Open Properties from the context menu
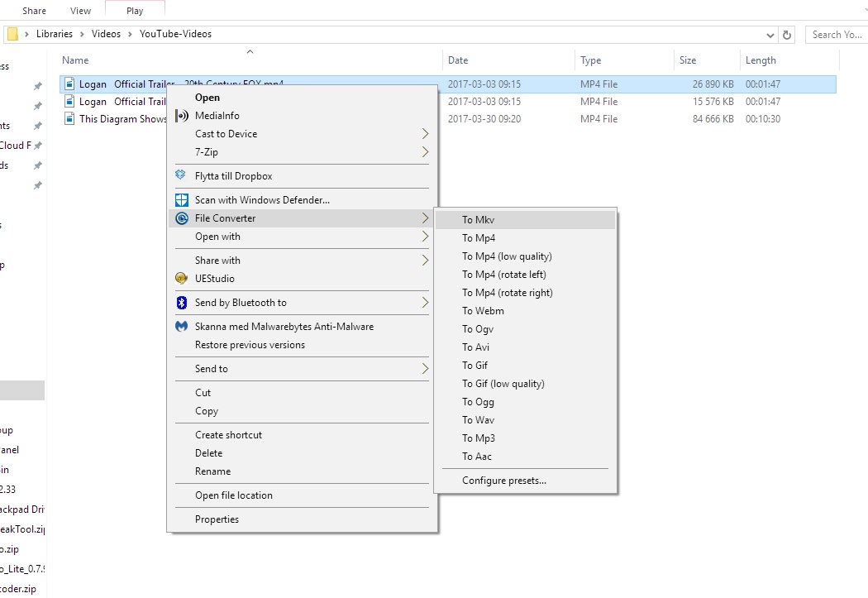 [303, 519]
